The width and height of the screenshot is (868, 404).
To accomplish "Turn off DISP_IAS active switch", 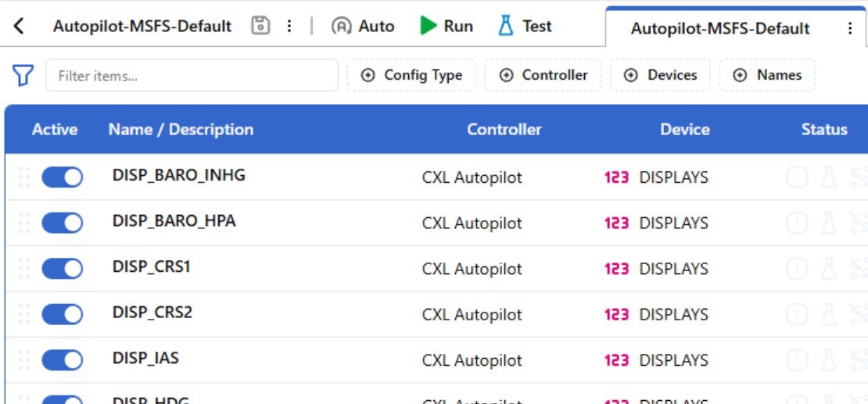I will [62, 360].
